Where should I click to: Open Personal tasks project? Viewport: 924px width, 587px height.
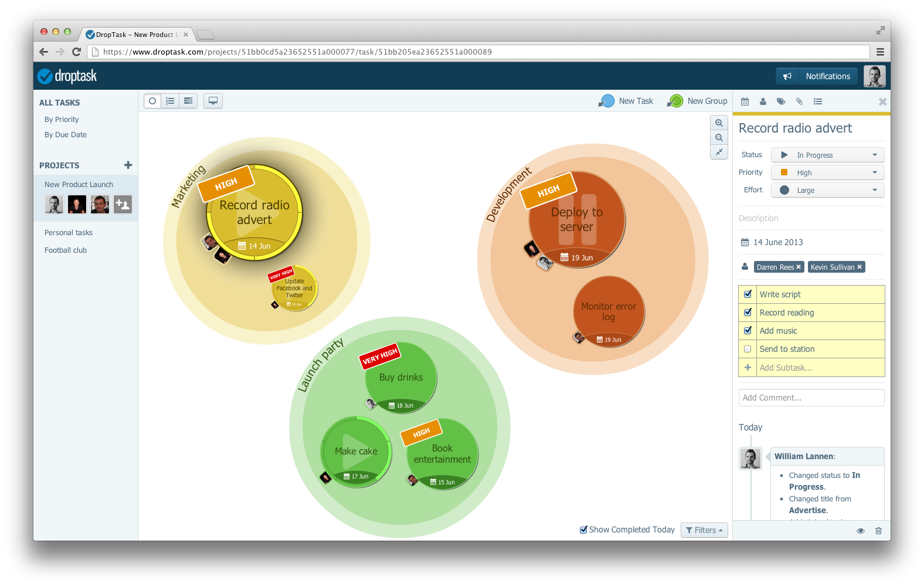coord(69,233)
